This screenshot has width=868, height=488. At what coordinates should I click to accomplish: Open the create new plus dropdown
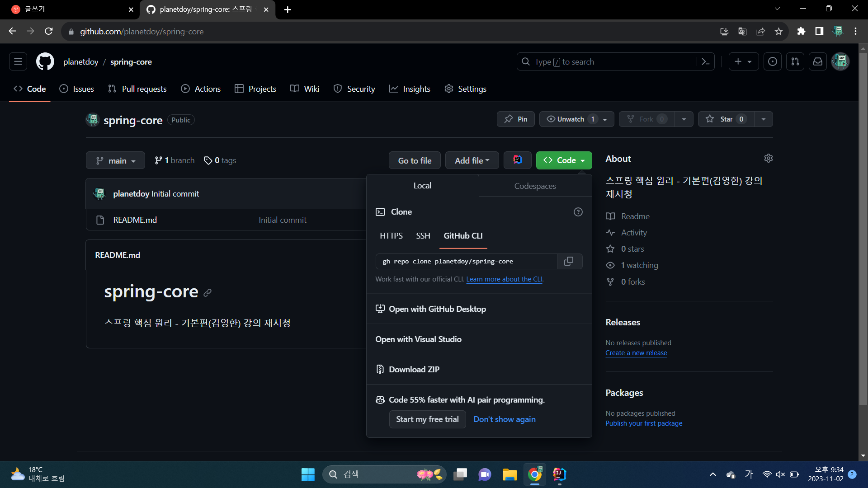pos(743,61)
